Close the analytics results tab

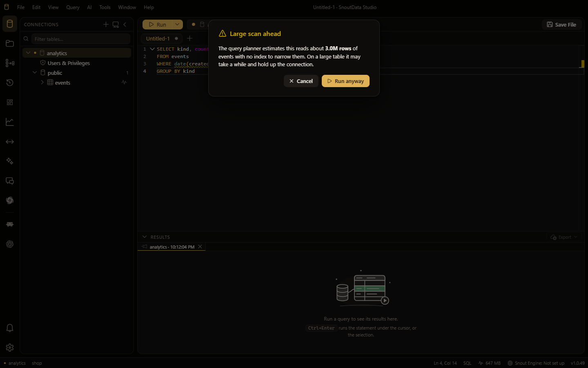coord(200,247)
